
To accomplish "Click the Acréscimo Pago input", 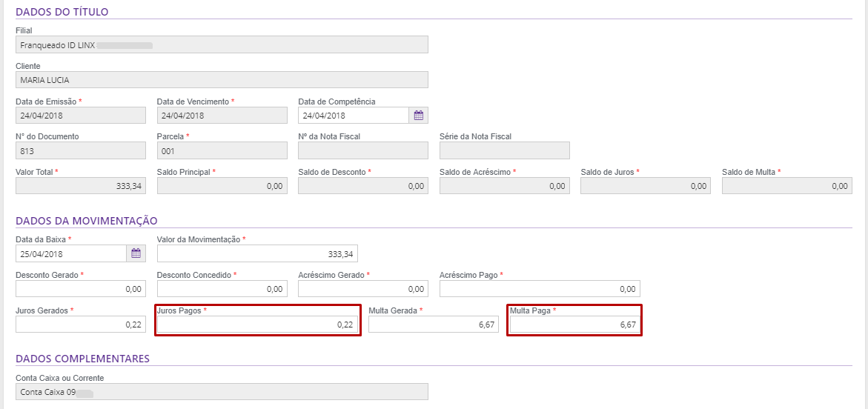I will coord(539,289).
